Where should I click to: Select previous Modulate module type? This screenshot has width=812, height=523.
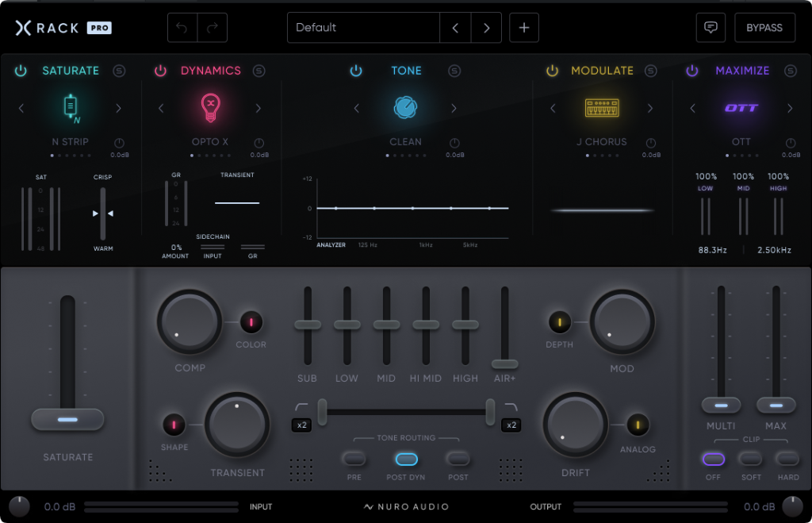[553, 108]
